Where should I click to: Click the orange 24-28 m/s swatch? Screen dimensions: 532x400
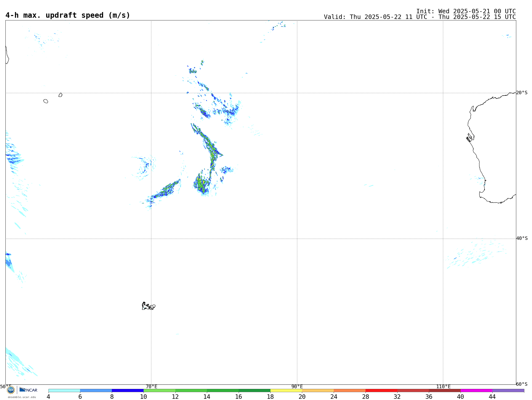[x=350, y=391]
